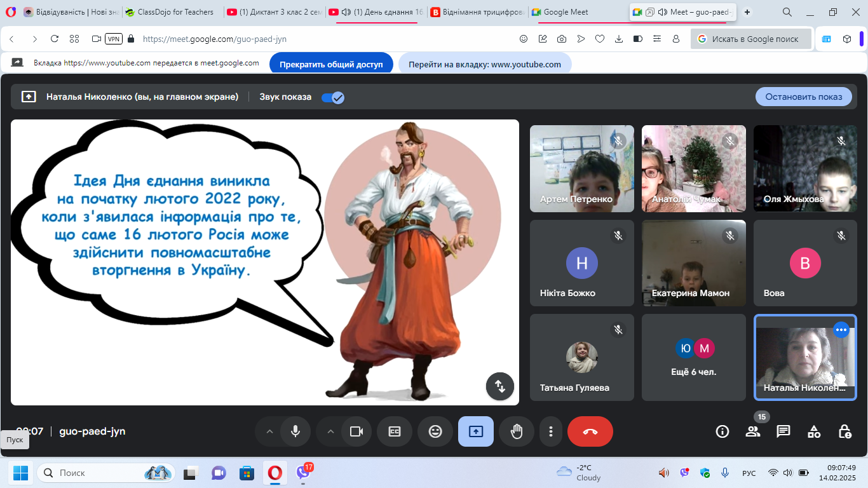Reload the page
Screen dimensions: 868x488
[x=55, y=39]
